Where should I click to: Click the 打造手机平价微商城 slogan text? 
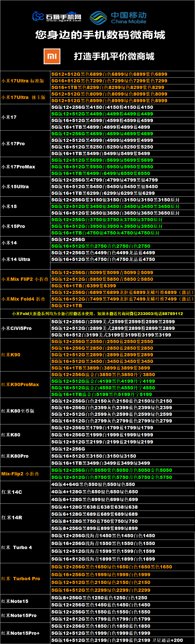click(114, 56)
